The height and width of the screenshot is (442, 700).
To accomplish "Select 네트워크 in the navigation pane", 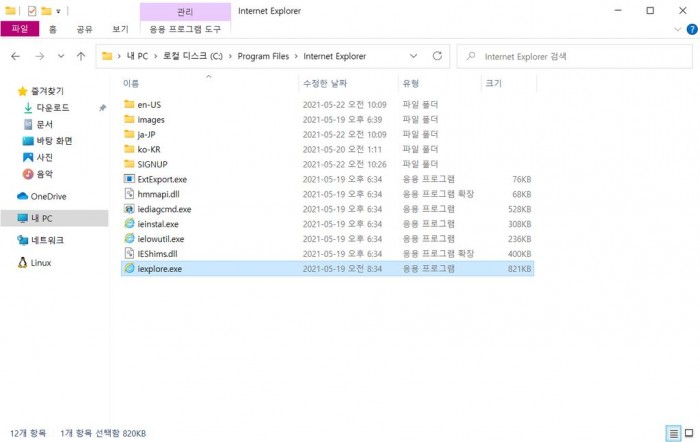I will [47, 240].
